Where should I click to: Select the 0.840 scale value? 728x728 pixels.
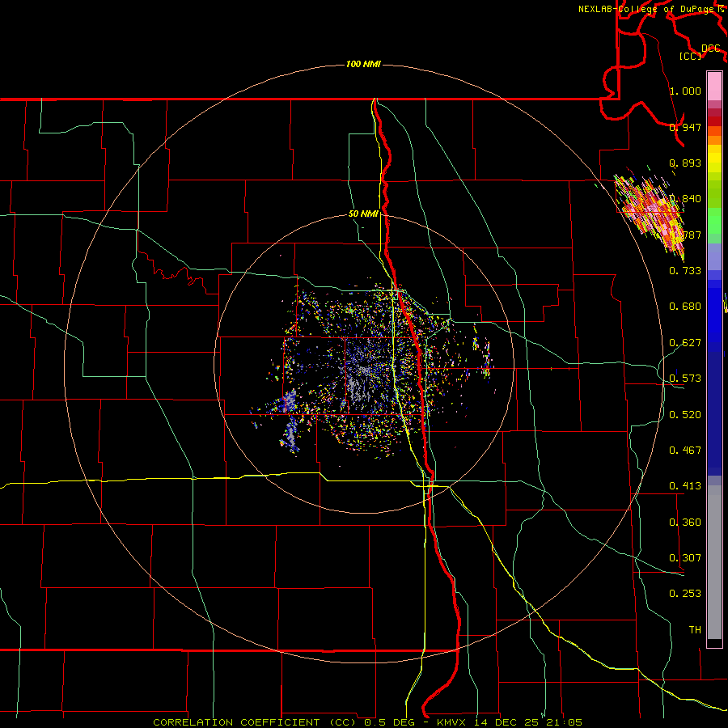pos(685,199)
